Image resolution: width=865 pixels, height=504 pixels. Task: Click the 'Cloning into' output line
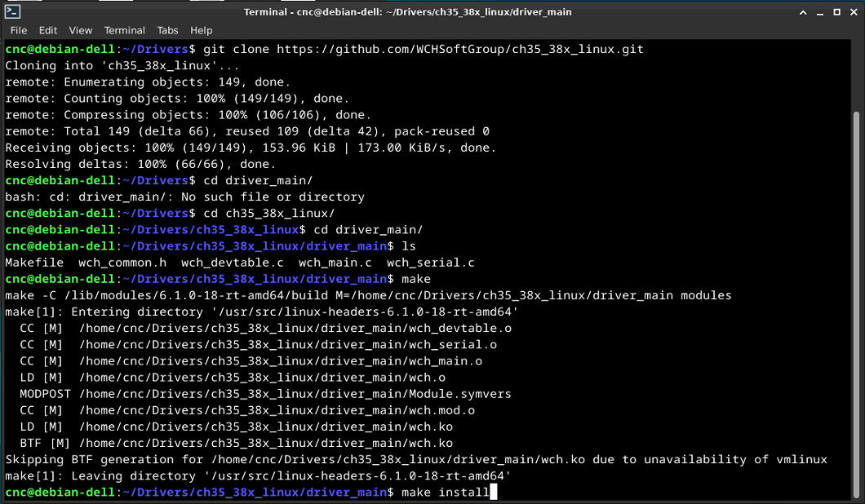(122, 65)
